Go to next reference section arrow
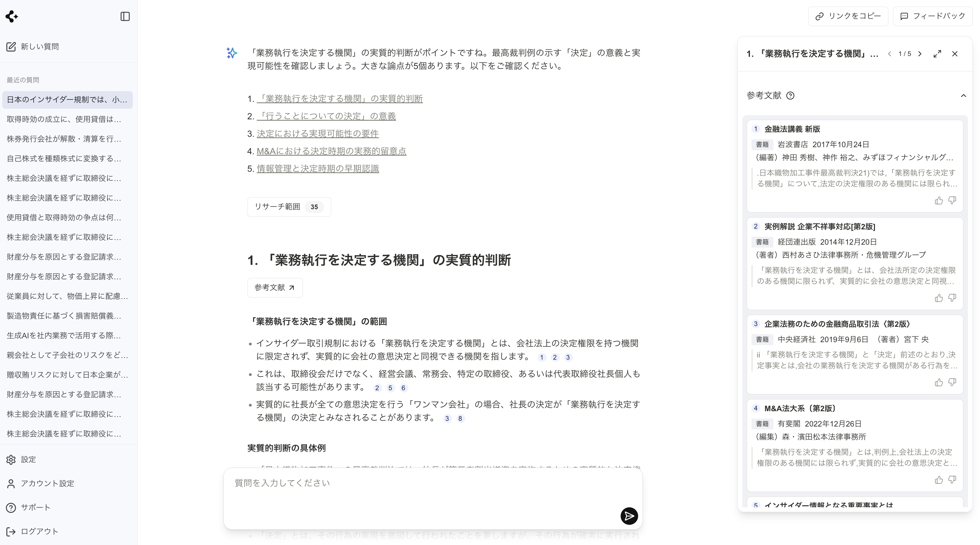This screenshot has width=980, height=545. coord(920,54)
